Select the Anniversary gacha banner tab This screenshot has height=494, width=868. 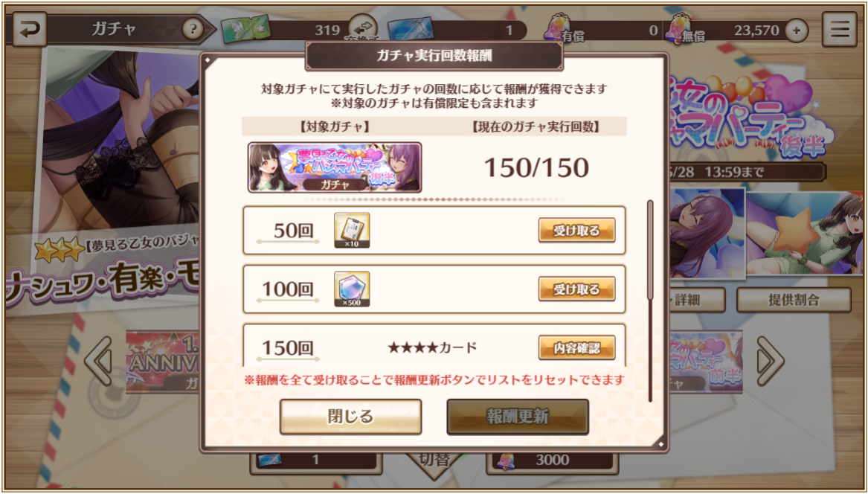click(163, 362)
